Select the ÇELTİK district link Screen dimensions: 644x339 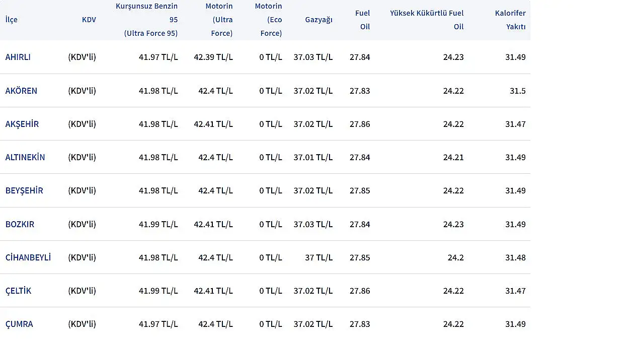(x=18, y=291)
